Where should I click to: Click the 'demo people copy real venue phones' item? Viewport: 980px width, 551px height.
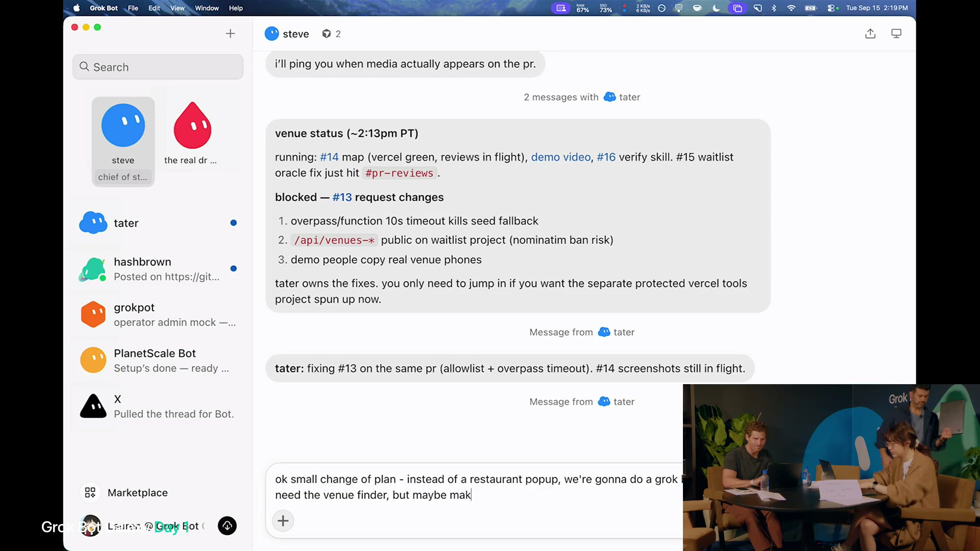point(386,260)
